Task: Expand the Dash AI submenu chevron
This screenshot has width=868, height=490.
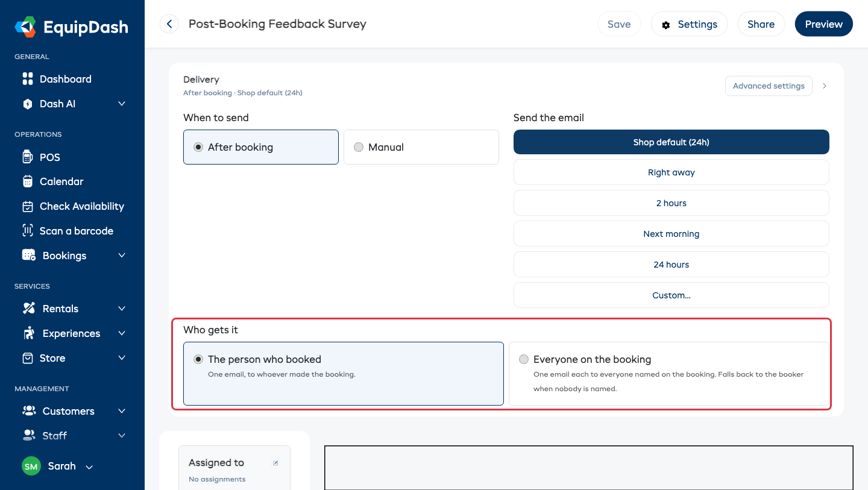Action: point(122,104)
